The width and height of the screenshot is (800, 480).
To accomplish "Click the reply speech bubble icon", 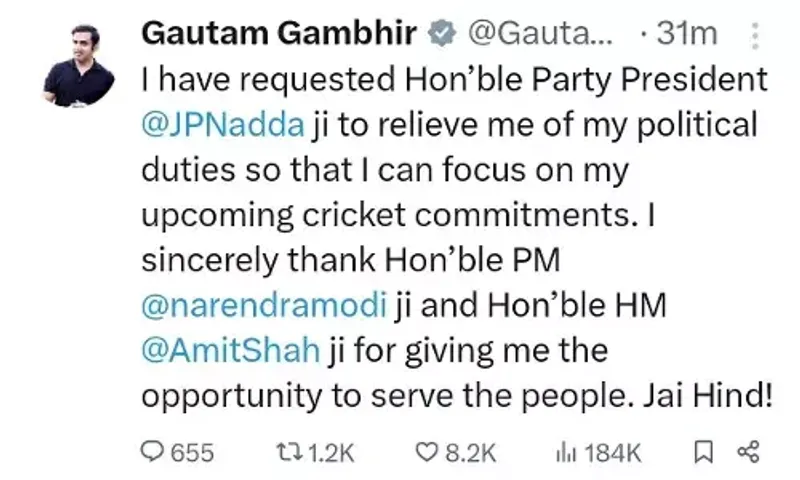I will pos(152,453).
